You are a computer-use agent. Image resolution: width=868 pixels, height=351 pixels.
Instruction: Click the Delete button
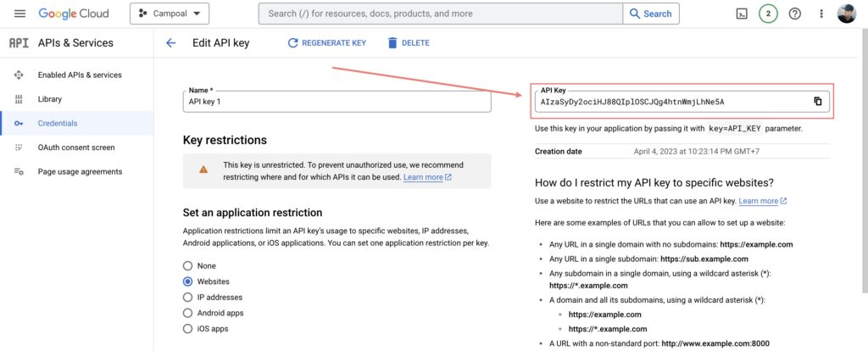[408, 43]
